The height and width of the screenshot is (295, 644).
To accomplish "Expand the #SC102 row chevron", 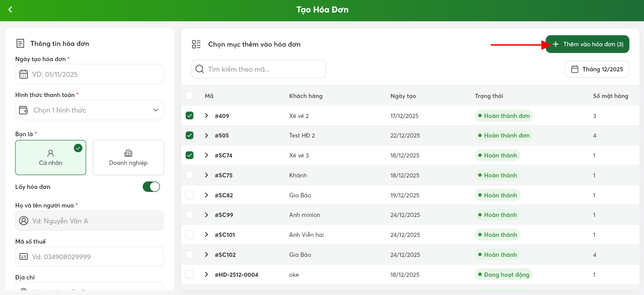I will point(206,254).
